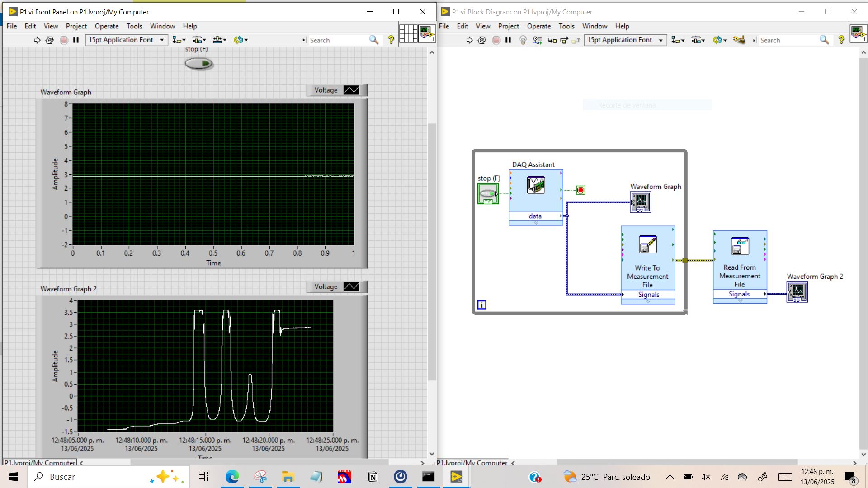Open Context Help on Front Panel toolbar

[391, 40]
